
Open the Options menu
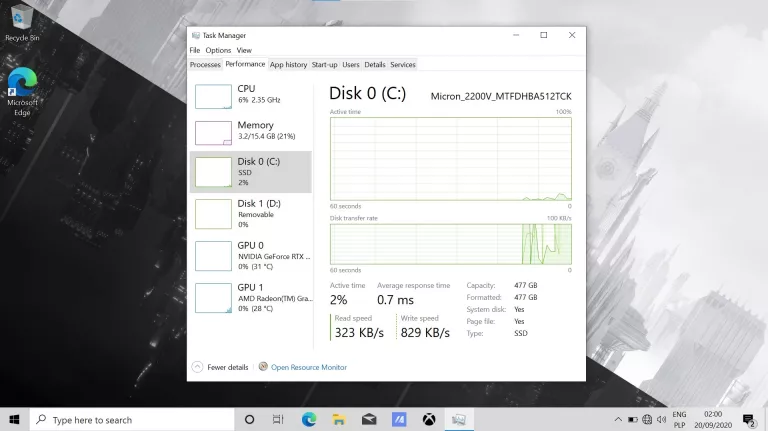click(x=218, y=50)
